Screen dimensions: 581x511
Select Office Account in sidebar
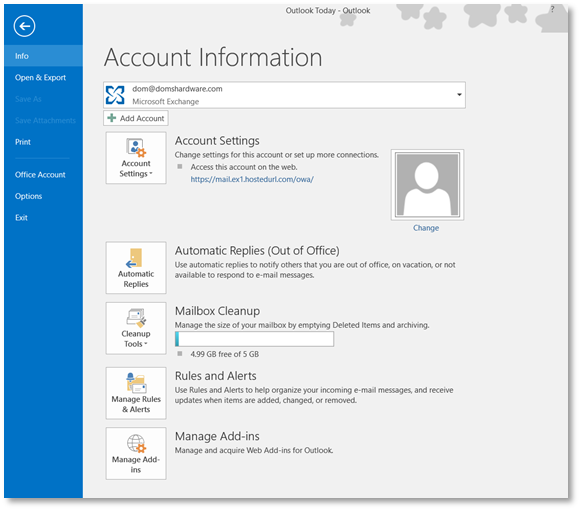click(x=40, y=175)
